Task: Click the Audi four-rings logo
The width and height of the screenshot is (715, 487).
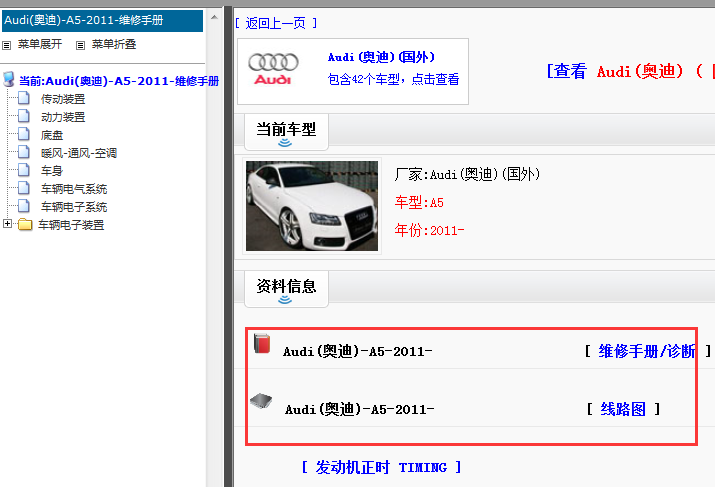Action: [273, 69]
